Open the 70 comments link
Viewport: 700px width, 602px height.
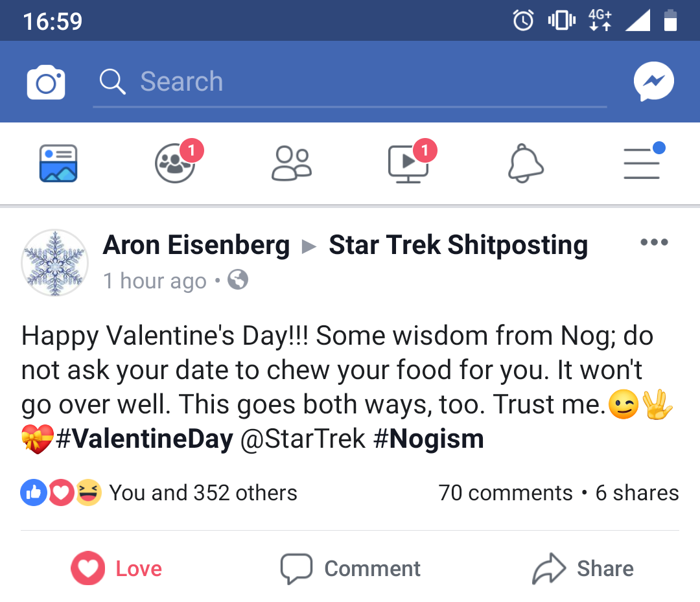506,492
